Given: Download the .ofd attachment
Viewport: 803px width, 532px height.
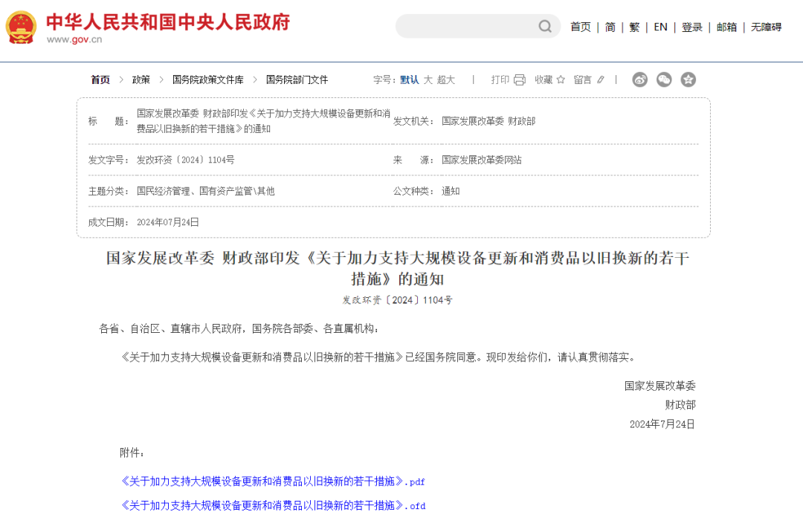Looking at the screenshot, I should [273, 505].
